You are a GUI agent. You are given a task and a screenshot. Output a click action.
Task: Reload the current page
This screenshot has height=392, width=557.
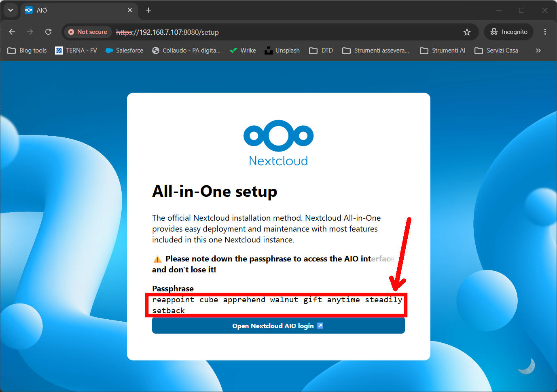click(49, 32)
